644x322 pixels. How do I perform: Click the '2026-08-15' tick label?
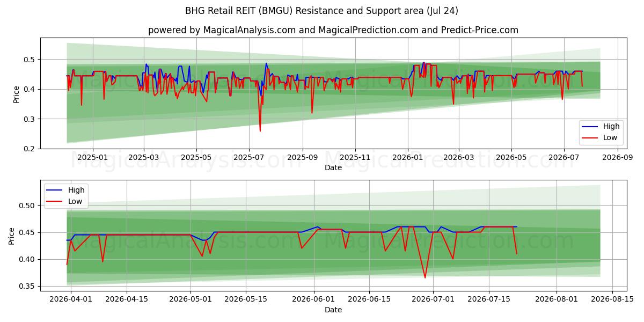click(612, 299)
